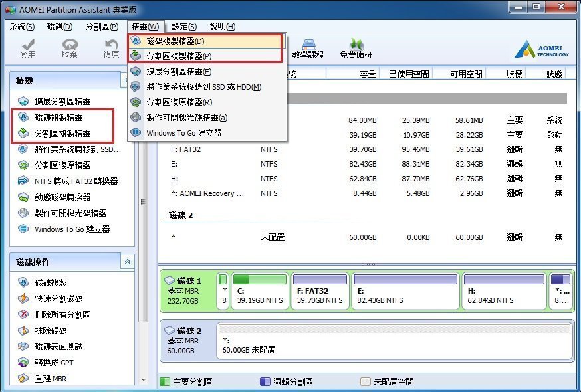Select the F: FAT32 39.70GB block in the disk map
The width and height of the screenshot is (581, 392).
pyautogui.click(x=320, y=290)
